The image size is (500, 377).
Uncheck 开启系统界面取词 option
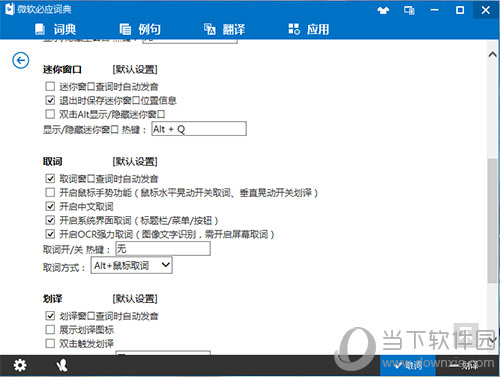(50, 220)
